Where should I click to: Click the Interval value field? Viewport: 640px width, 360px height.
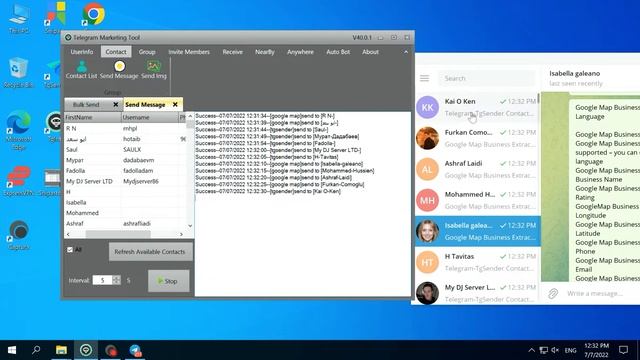tap(102, 280)
